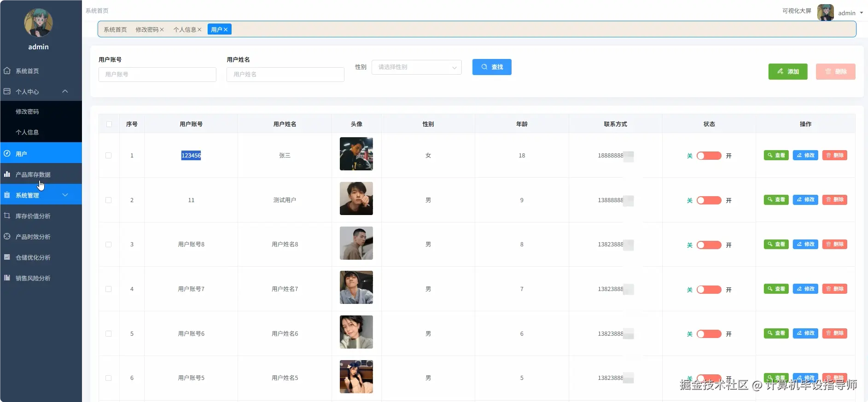Image resolution: width=868 pixels, height=402 pixels.
Task: Close the 修改密码 tab using its X
Action: point(162,29)
